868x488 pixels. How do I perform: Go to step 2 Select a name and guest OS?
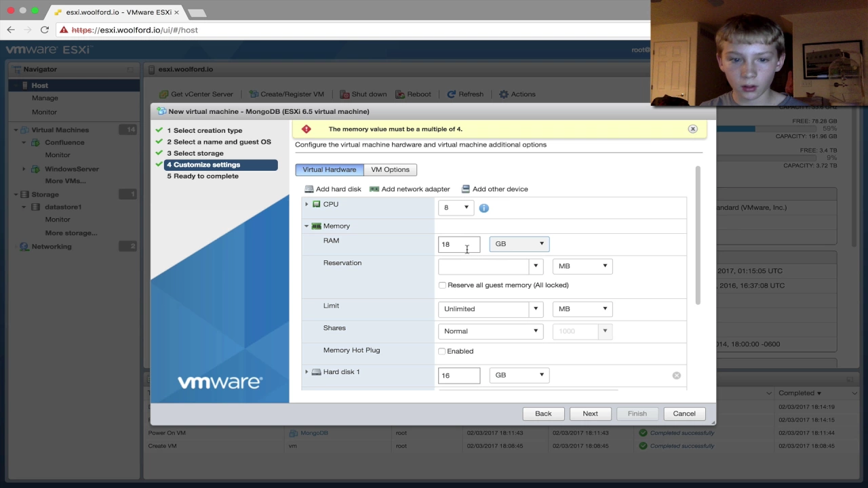coord(219,142)
